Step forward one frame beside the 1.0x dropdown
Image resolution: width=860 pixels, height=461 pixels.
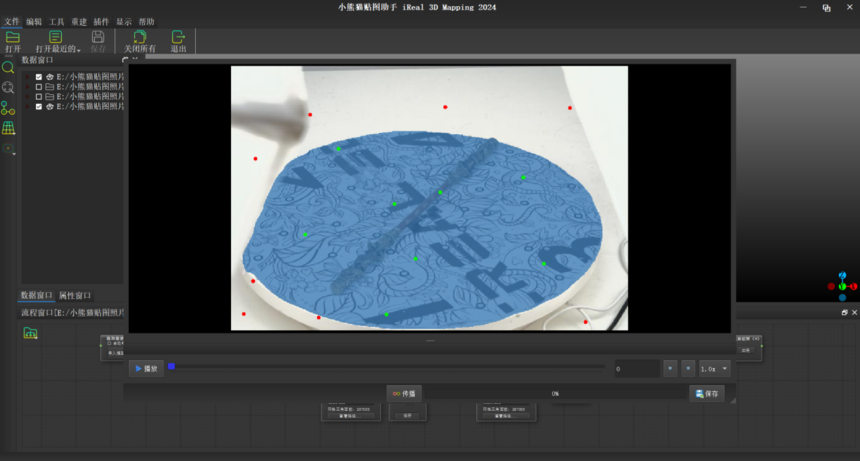point(688,368)
